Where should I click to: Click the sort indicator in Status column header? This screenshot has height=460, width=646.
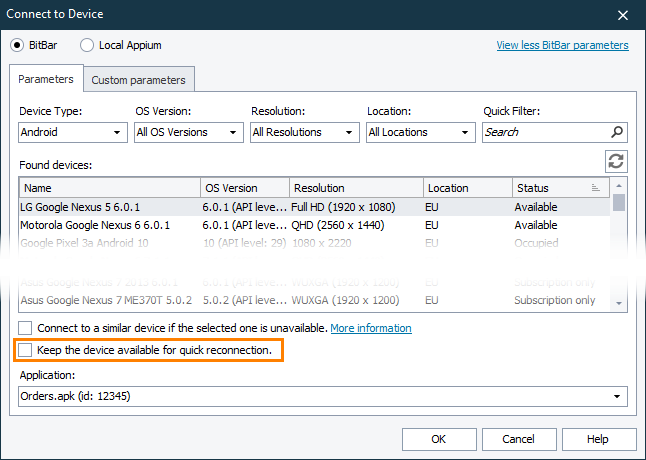coord(595,188)
